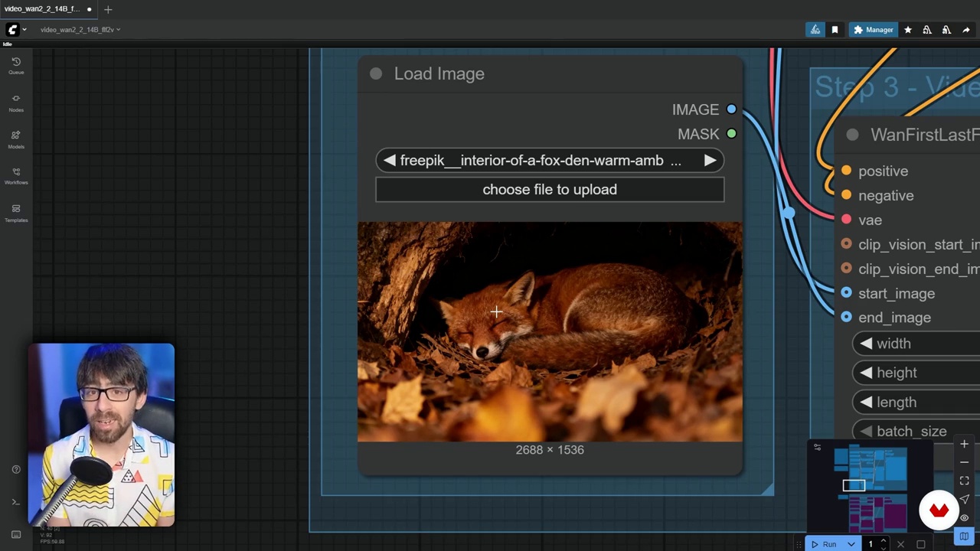Toggle the minimap panel button
The width and height of the screenshot is (980, 551).
[x=964, y=536]
